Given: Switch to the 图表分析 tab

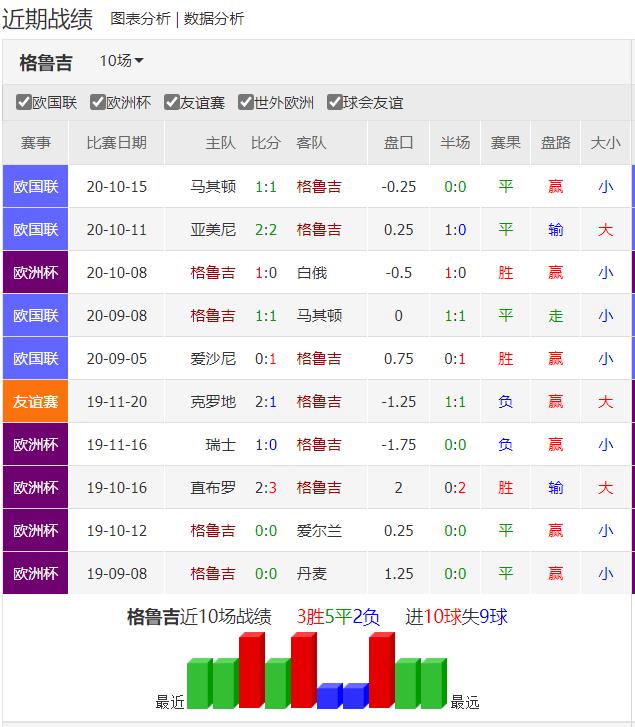Looking at the screenshot, I should [x=140, y=18].
